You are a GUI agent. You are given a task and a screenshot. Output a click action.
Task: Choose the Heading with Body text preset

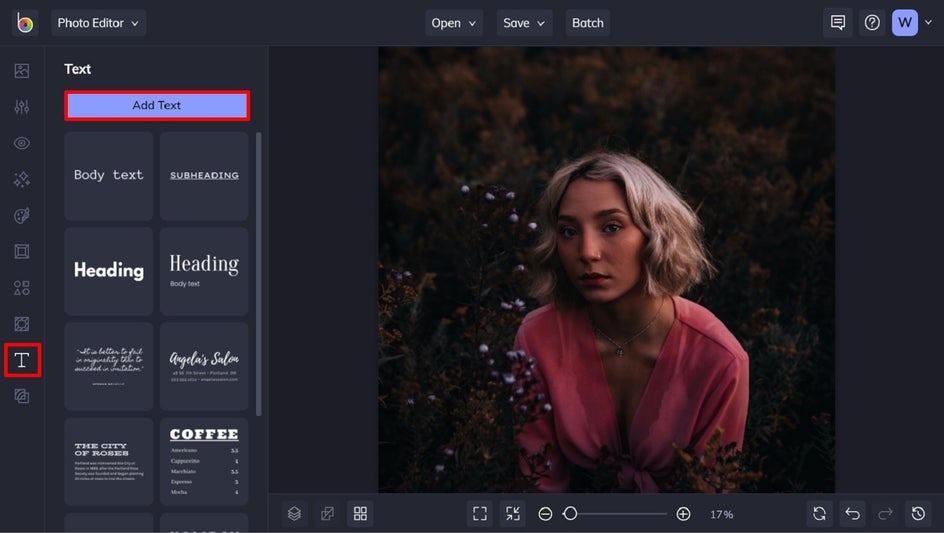pos(204,271)
